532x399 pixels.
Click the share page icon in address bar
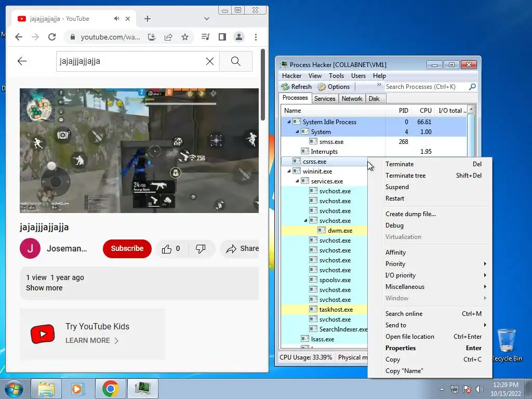168,37
